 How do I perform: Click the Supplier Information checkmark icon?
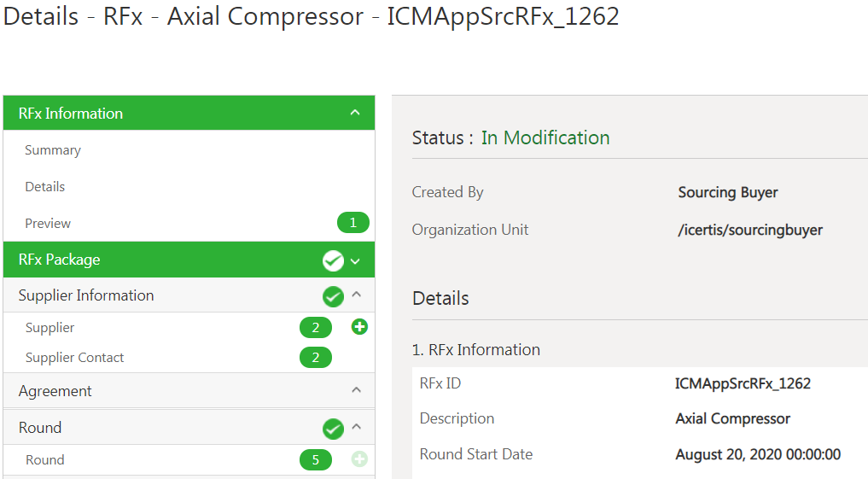point(333,296)
